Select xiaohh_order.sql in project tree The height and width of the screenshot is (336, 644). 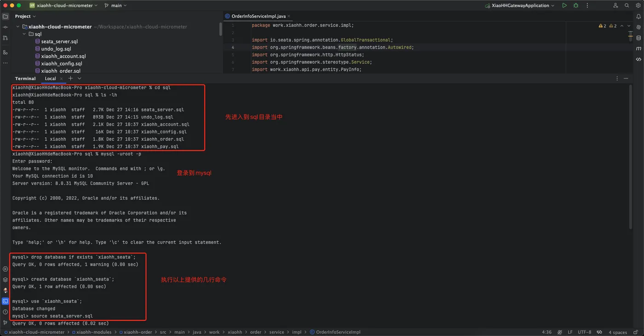(x=61, y=71)
